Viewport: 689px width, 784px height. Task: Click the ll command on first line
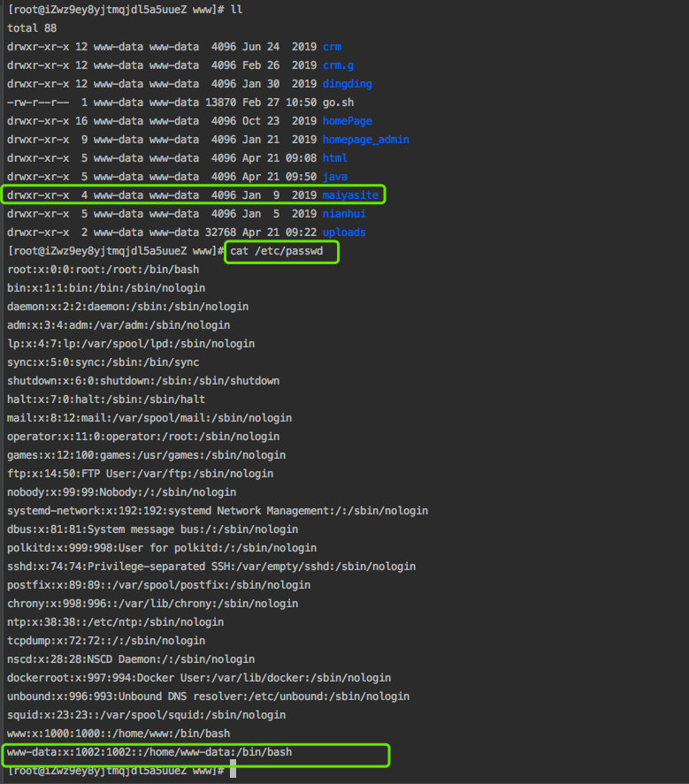point(235,10)
